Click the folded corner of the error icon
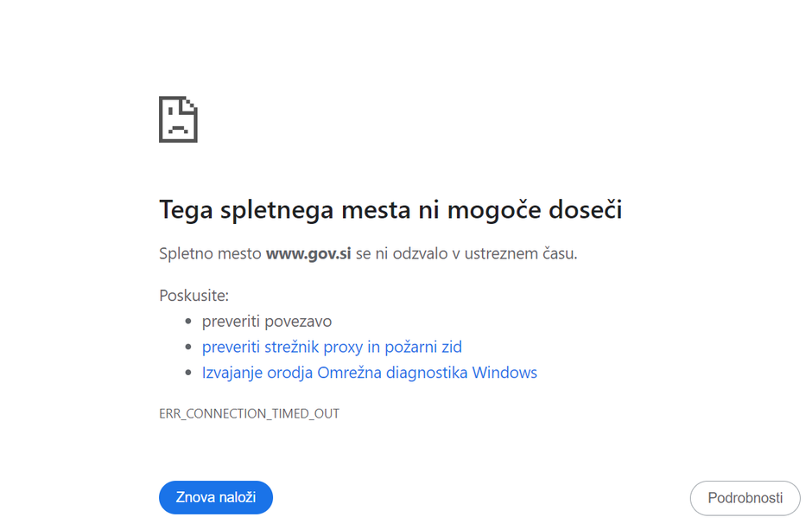The width and height of the screenshot is (812, 530). tap(191, 104)
